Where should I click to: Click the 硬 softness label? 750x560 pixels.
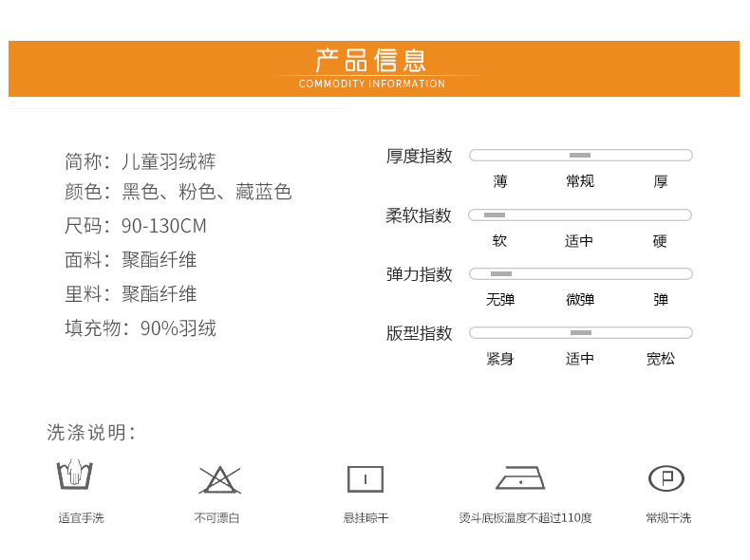(660, 240)
